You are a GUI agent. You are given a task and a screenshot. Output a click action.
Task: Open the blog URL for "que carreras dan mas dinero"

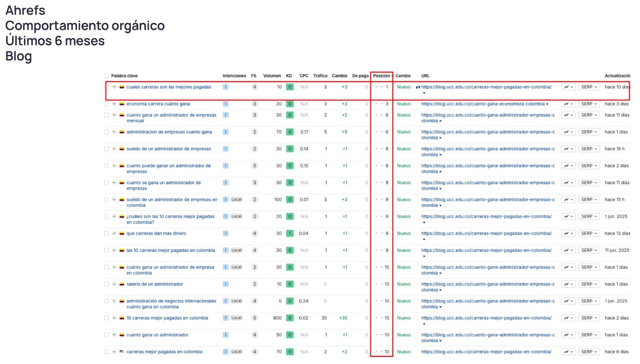[486, 233]
